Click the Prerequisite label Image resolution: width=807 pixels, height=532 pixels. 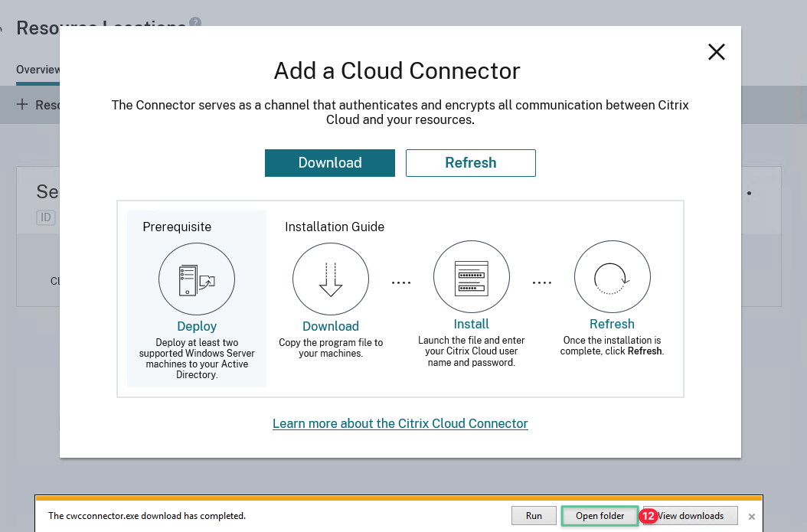point(177,227)
